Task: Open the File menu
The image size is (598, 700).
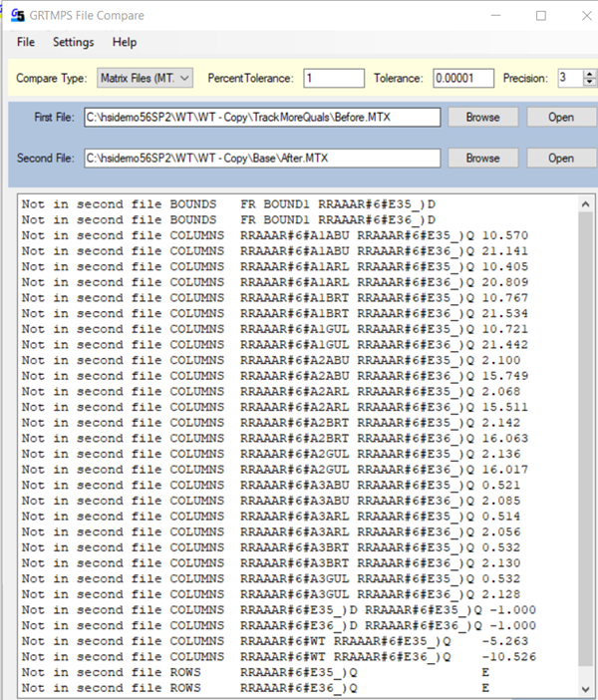Action: coord(26,42)
